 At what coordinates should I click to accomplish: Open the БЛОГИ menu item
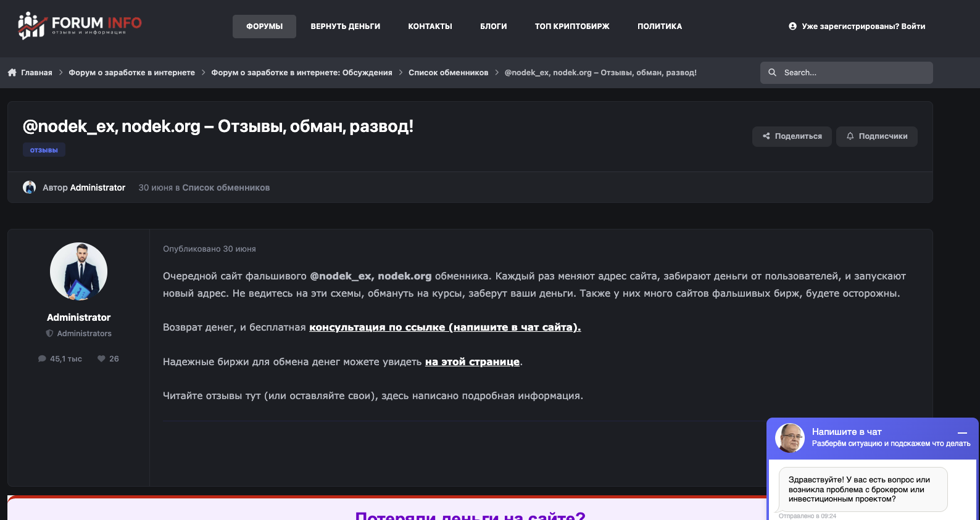494,27
